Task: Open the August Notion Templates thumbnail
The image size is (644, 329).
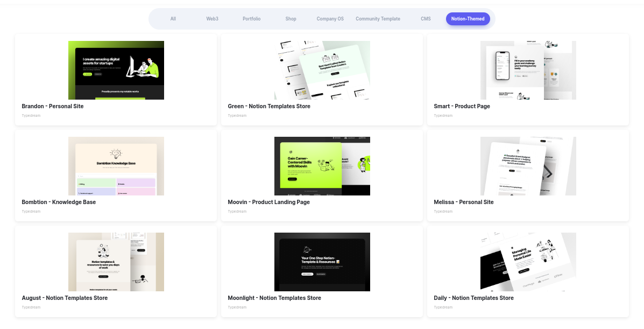Action: click(116, 262)
